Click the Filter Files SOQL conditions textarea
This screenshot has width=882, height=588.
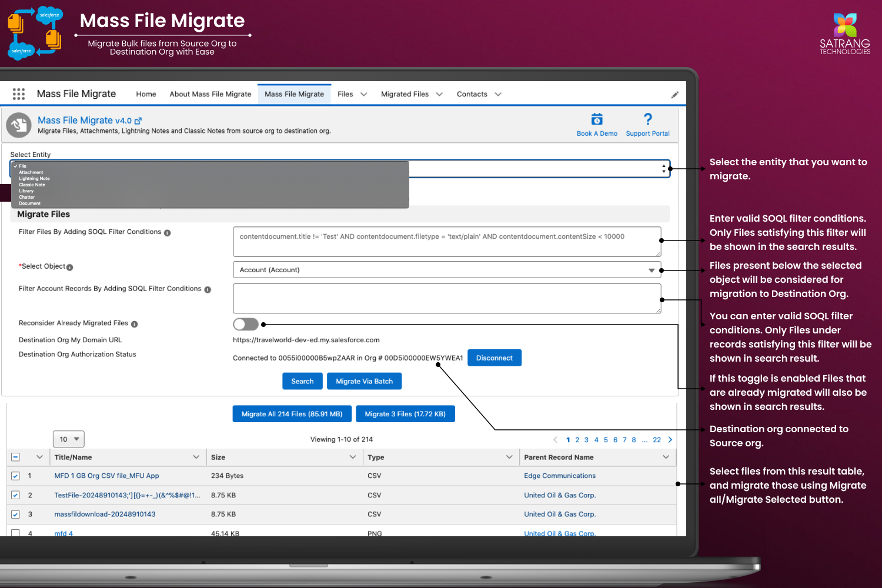pyautogui.click(x=447, y=242)
